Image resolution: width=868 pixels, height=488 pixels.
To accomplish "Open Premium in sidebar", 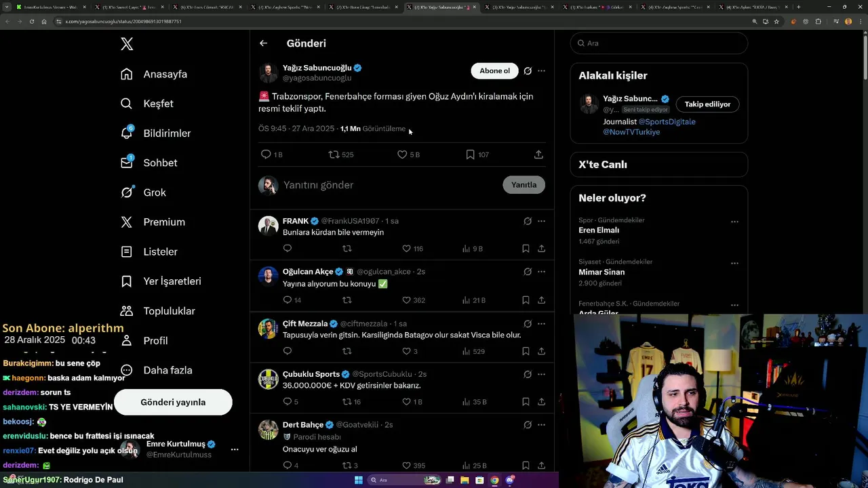I will click(x=153, y=222).
